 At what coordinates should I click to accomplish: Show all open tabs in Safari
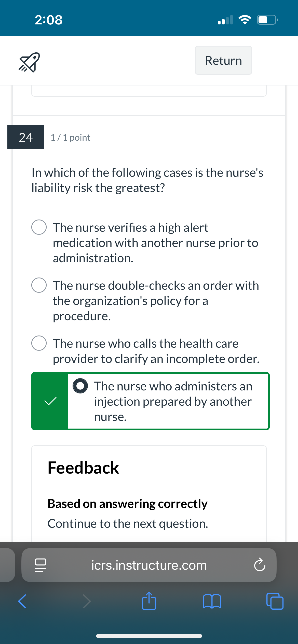coord(275,601)
